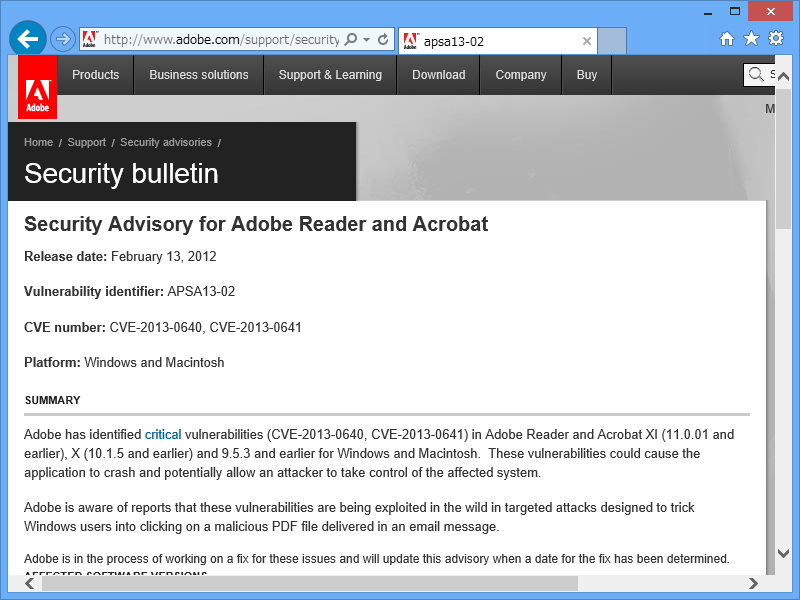This screenshot has height=600, width=800.
Task: Open the Products menu
Action: [95, 75]
